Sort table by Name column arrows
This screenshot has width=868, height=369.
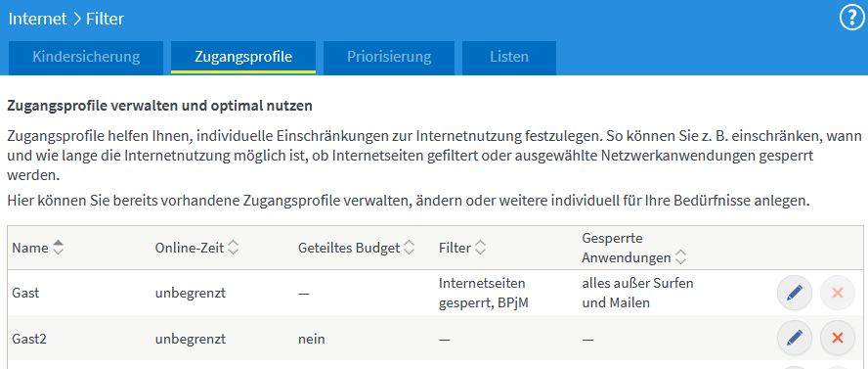point(58,248)
